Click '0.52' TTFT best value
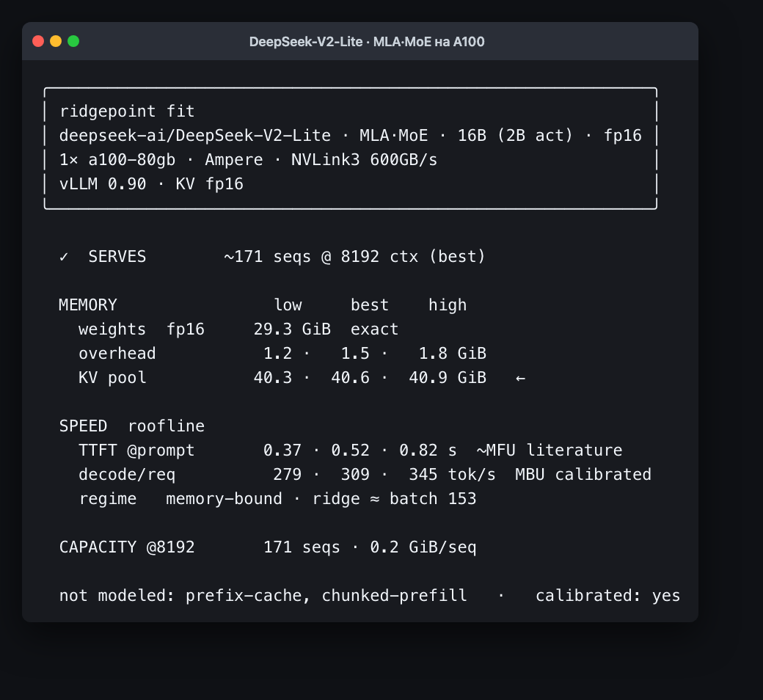763x700 pixels. 351,451
